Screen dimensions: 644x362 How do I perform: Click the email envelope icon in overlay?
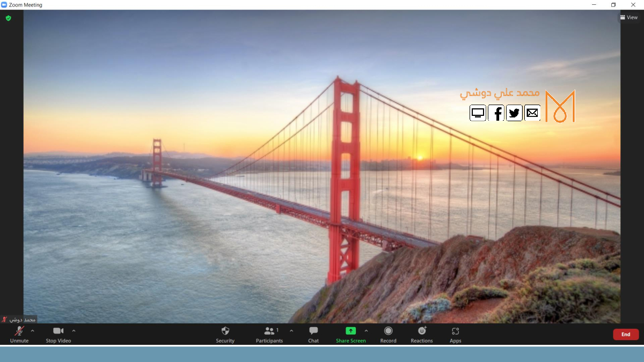click(x=532, y=113)
